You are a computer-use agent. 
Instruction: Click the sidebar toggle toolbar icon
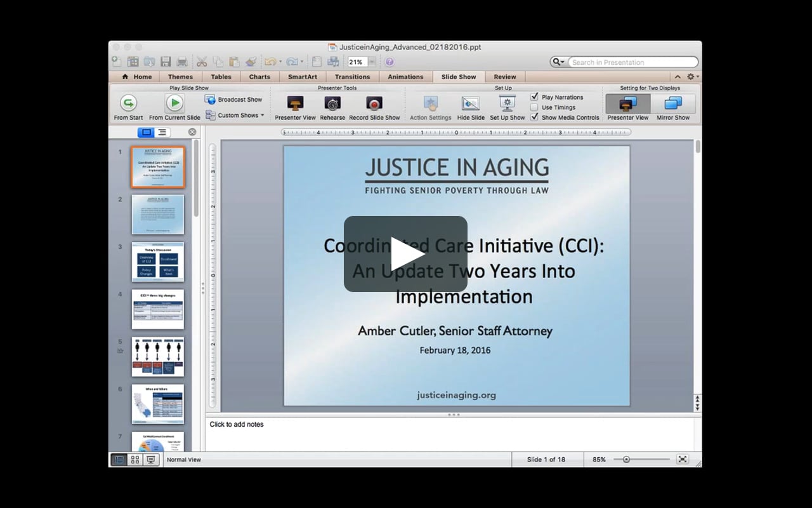(x=317, y=62)
